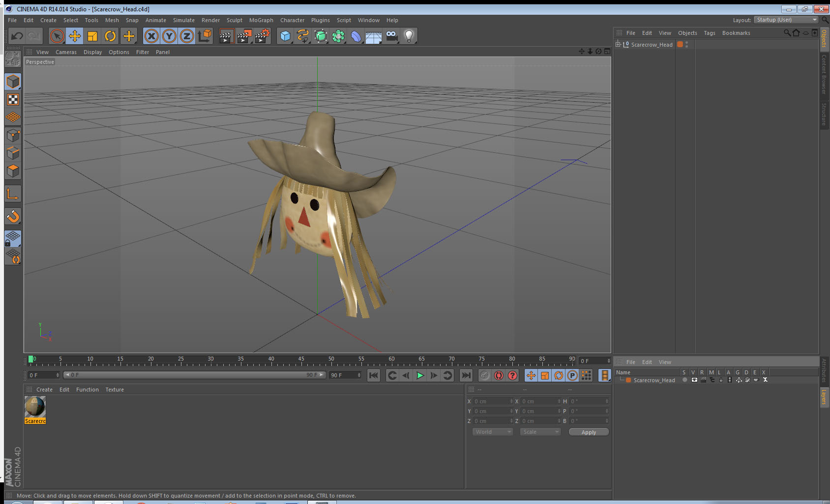Add a NURBS generator object
Viewport: 830px width, 504px height.
(321, 36)
